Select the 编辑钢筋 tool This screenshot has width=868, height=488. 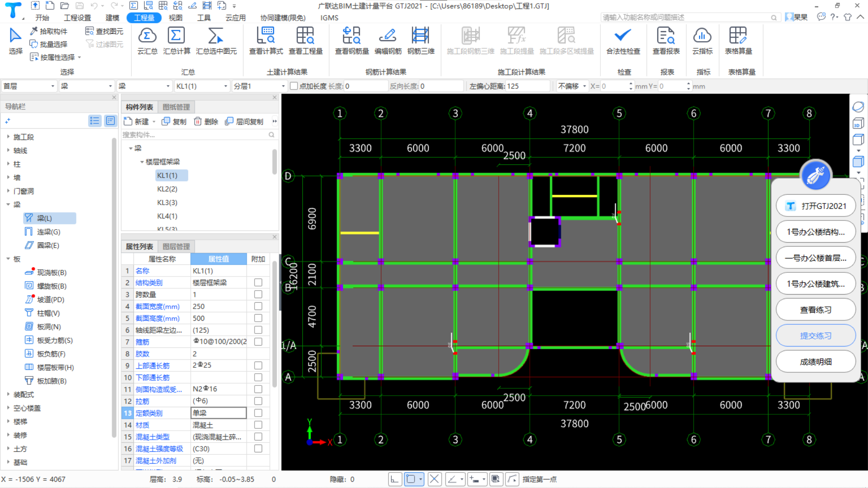click(388, 41)
